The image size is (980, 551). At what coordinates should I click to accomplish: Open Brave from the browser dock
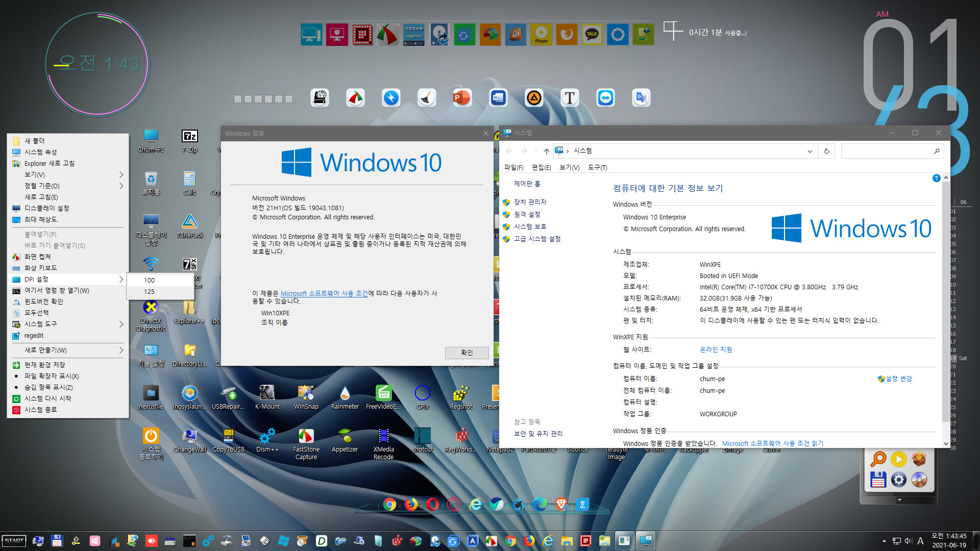561,505
